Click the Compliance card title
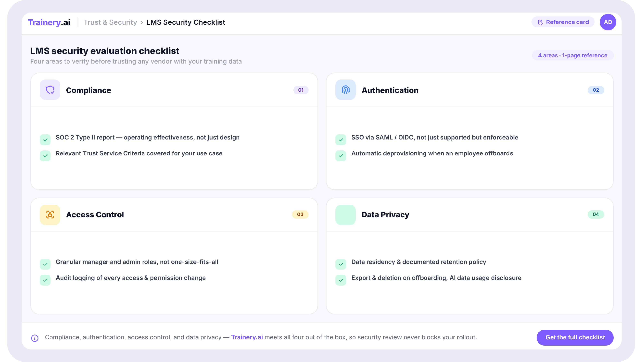The width and height of the screenshot is (644, 362). 89,90
